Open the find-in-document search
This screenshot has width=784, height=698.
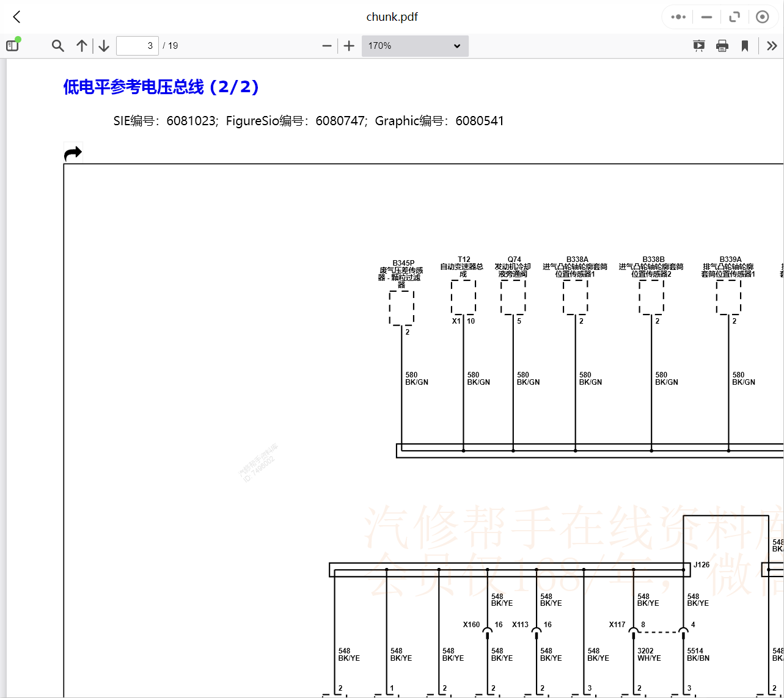click(58, 46)
